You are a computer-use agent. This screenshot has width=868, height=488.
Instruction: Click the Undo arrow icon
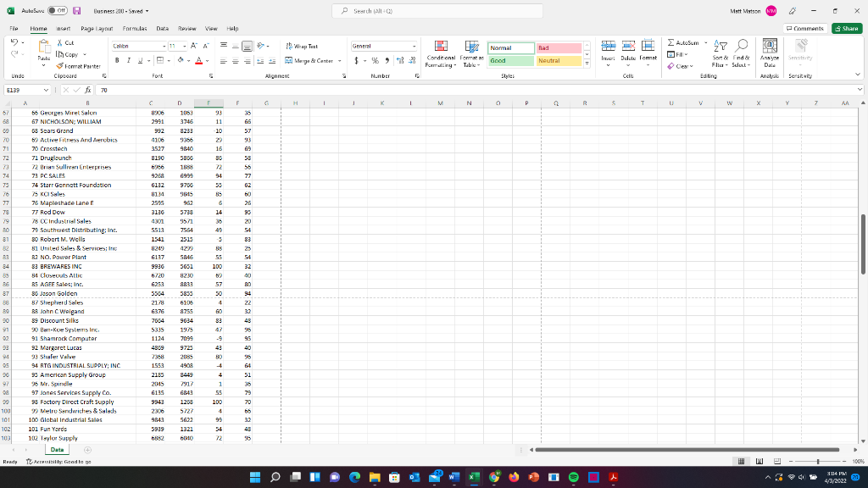tap(14, 42)
